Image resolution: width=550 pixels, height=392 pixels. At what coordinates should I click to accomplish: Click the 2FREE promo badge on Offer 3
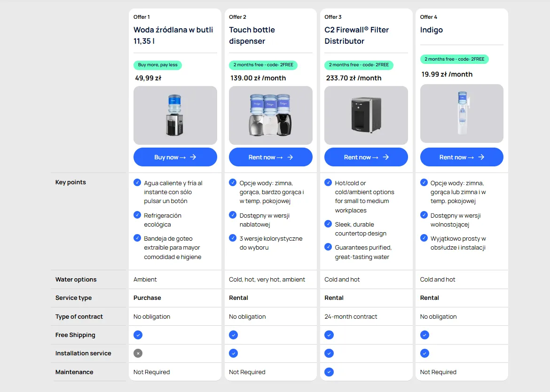tap(359, 65)
